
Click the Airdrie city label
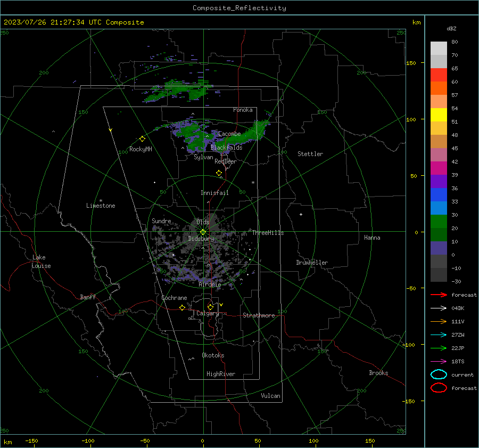(210, 284)
